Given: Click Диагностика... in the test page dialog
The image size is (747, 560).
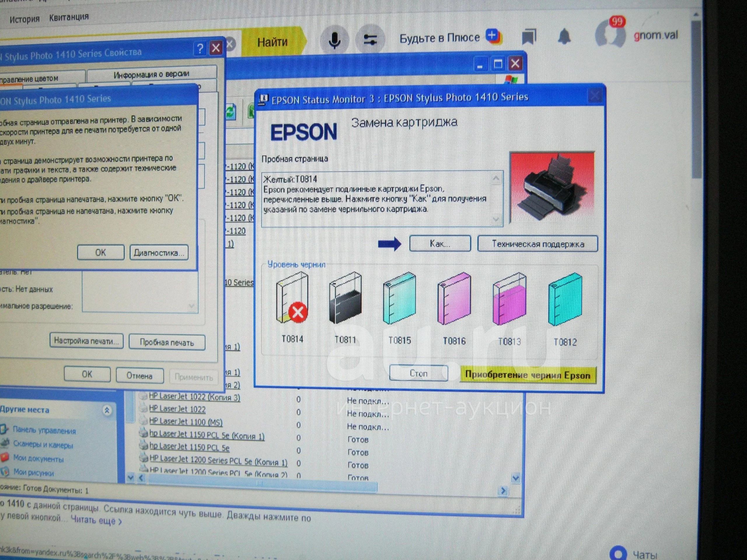Looking at the screenshot, I should (159, 253).
